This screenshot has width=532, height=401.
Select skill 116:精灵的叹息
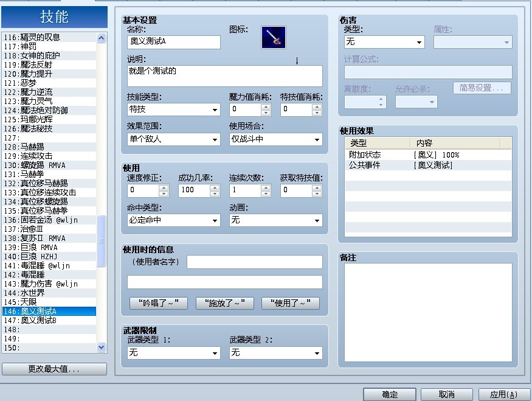49,37
